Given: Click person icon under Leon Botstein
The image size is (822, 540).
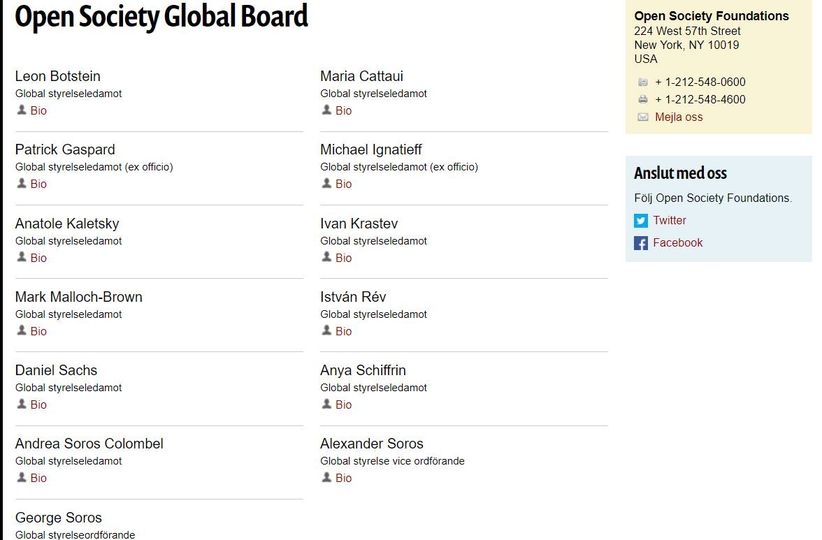Looking at the screenshot, I should pos(21,110).
